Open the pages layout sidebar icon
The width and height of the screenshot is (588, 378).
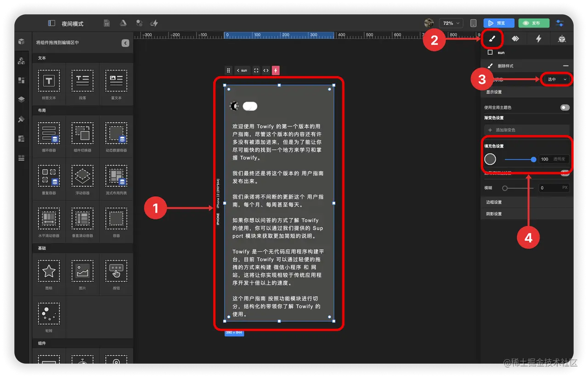point(21,138)
